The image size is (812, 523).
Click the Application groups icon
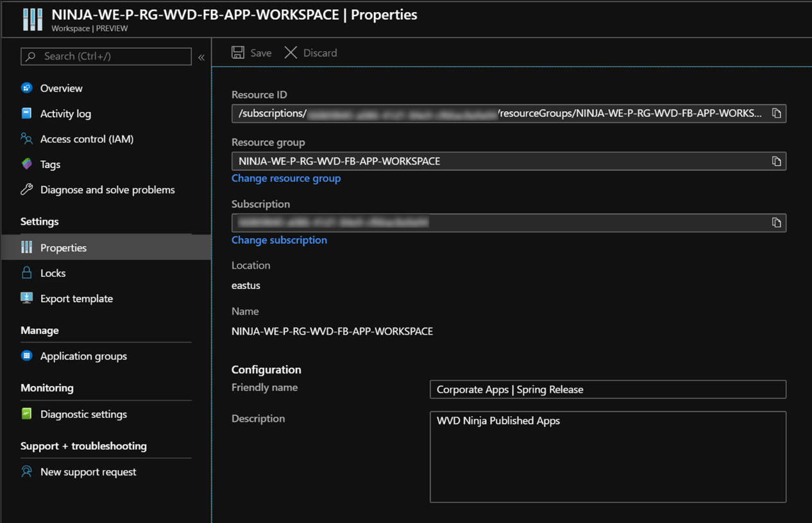pyautogui.click(x=26, y=356)
